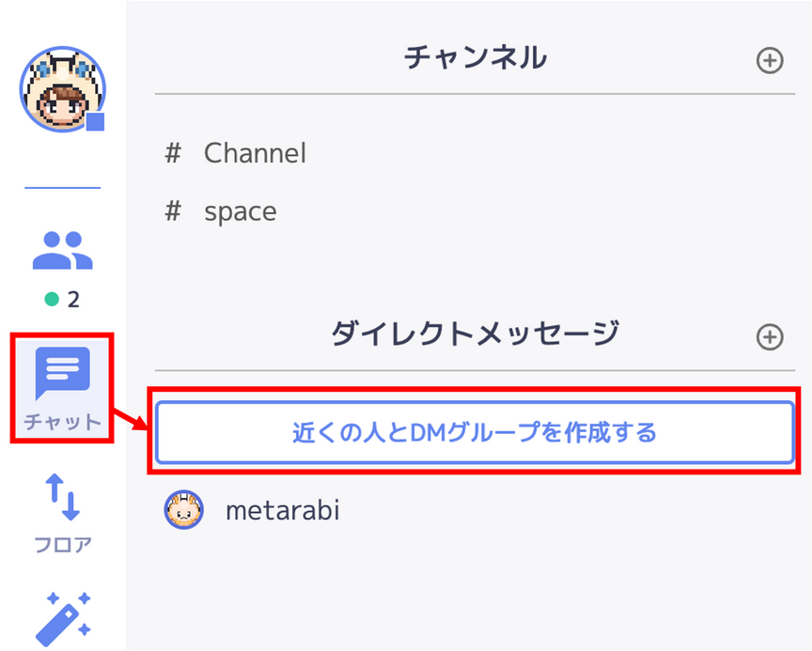Select the フロア label in sidebar
Screen dimensions: 812x651
[63, 545]
